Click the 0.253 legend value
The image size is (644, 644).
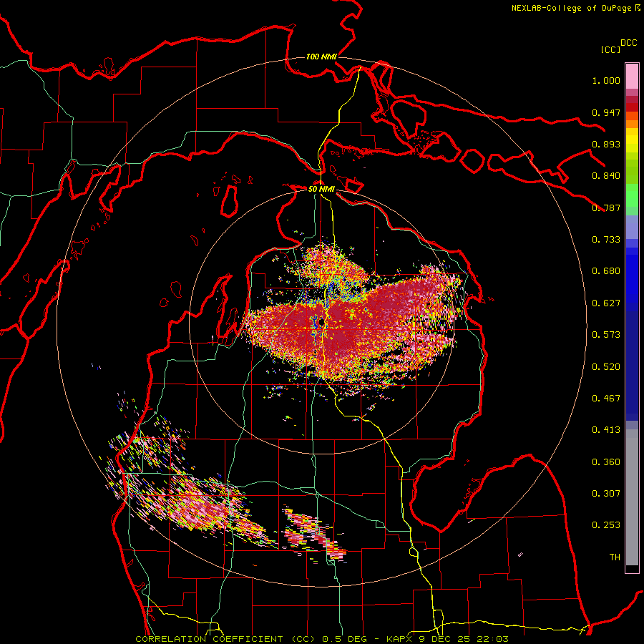click(606, 525)
